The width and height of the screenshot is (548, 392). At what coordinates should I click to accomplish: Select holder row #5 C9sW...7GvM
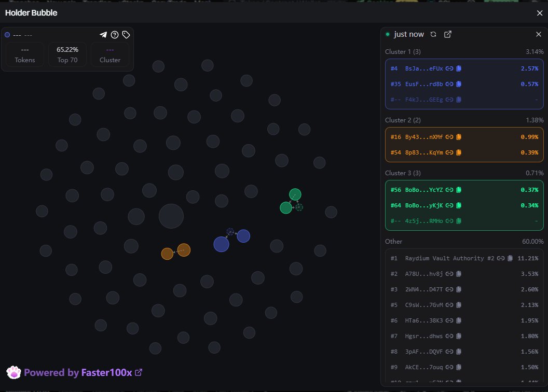pos(464,305)
